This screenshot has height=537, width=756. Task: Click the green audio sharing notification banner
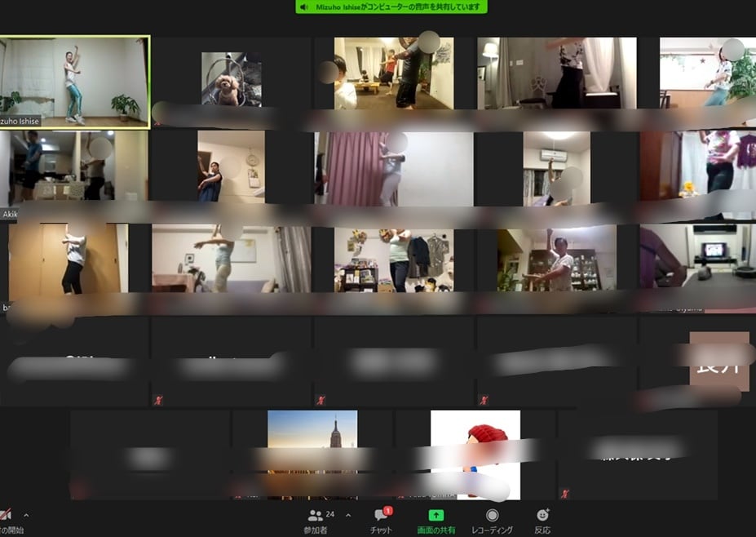[x=391, y=7]
